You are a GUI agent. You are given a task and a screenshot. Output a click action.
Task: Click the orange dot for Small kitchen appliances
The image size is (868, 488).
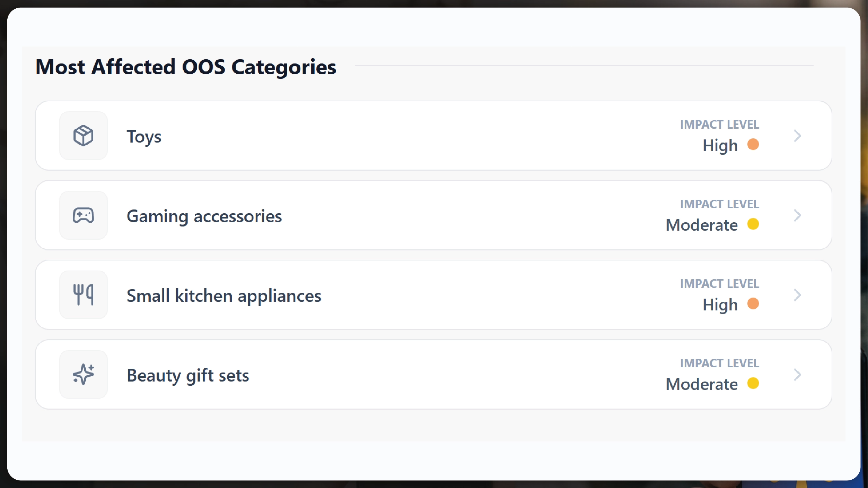tap(753, 303)
